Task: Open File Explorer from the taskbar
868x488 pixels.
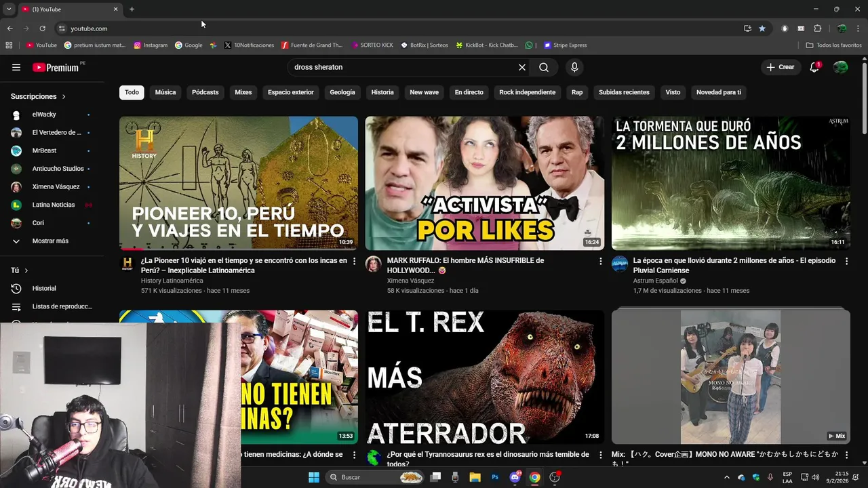Action: tap(475, 477)
